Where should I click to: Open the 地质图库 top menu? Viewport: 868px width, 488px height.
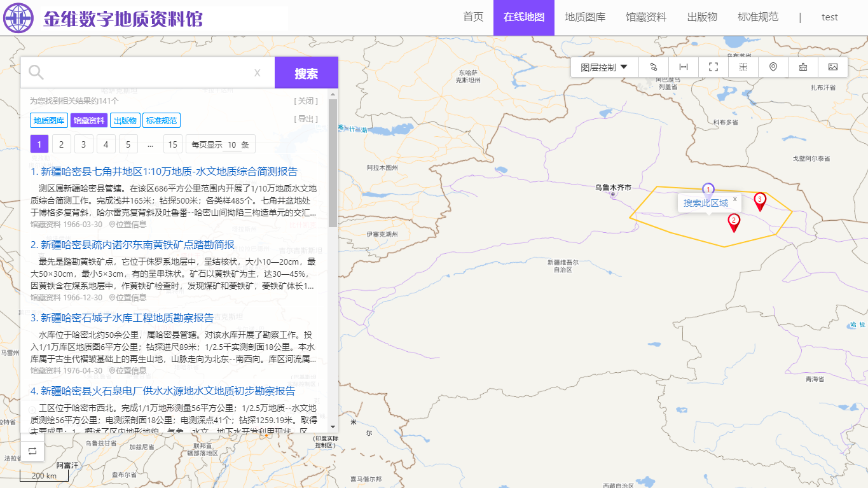[x=585, y=17]
